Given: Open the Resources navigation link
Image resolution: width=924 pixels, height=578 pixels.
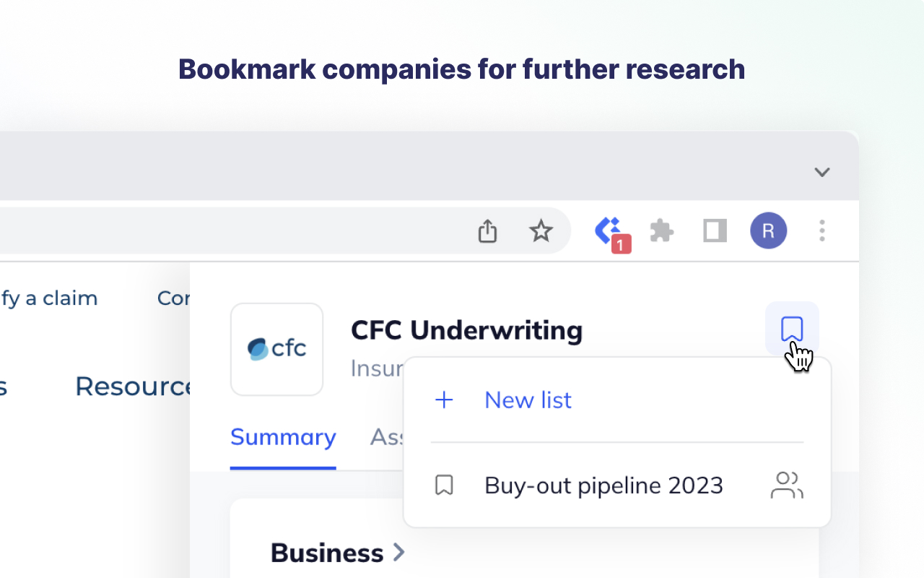Looking at the screenshot, I should pos(134,387).
